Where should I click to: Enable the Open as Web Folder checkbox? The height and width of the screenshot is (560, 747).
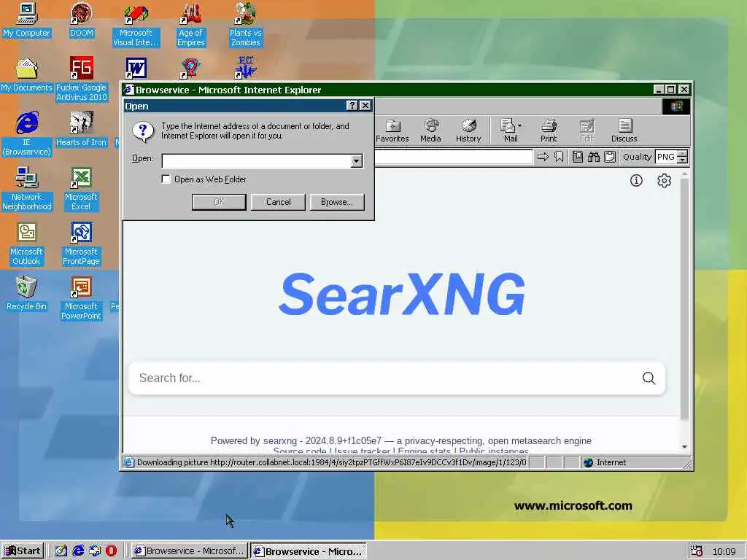[166, 179]
